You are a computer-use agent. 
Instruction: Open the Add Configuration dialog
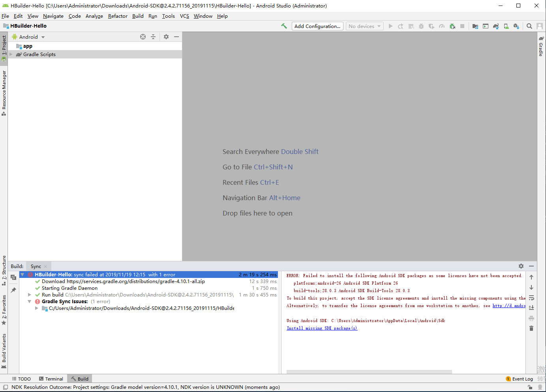317,26
